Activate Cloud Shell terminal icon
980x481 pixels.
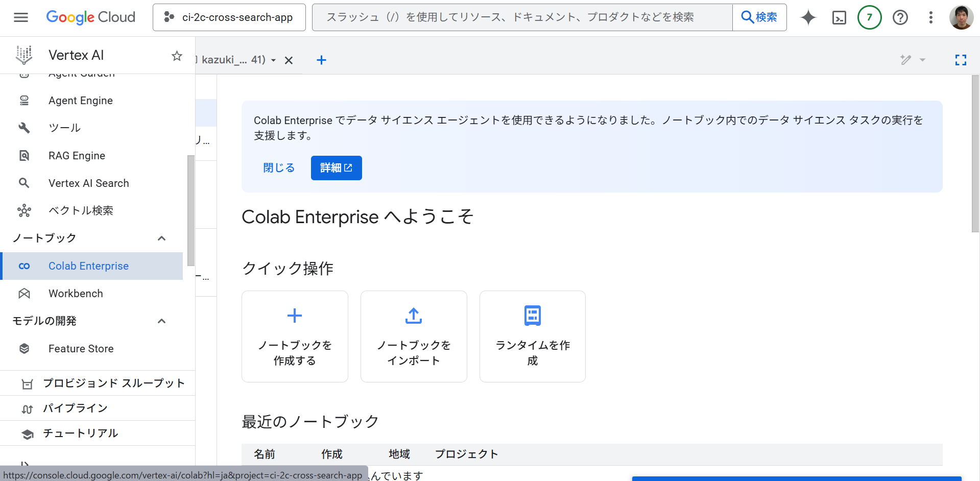[x=839, y=17]
